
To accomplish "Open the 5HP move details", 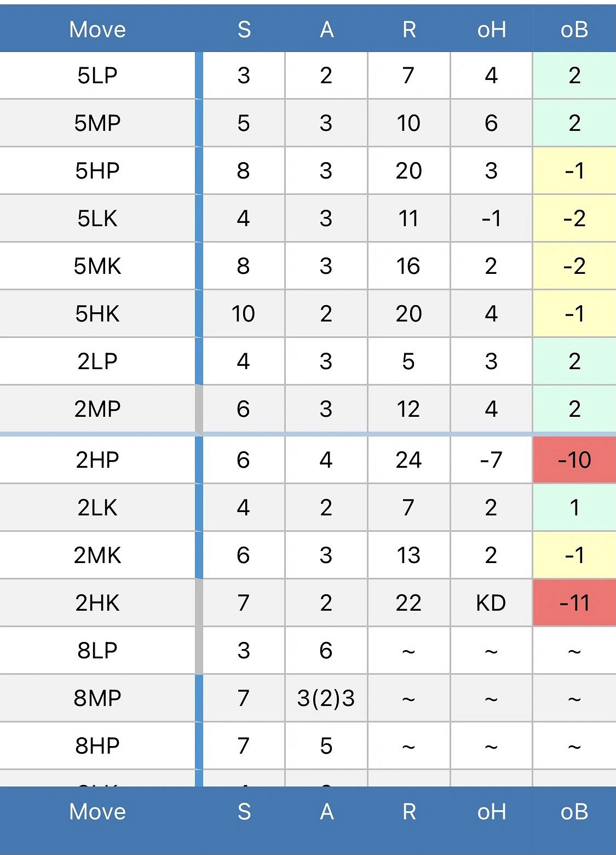I will tap(97, 171).
